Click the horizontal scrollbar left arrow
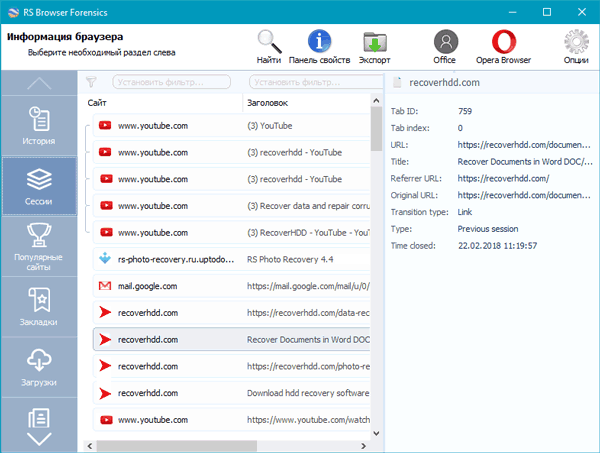Image resolution: width=600 pixels, height=453 pixels. coord(90,446)
